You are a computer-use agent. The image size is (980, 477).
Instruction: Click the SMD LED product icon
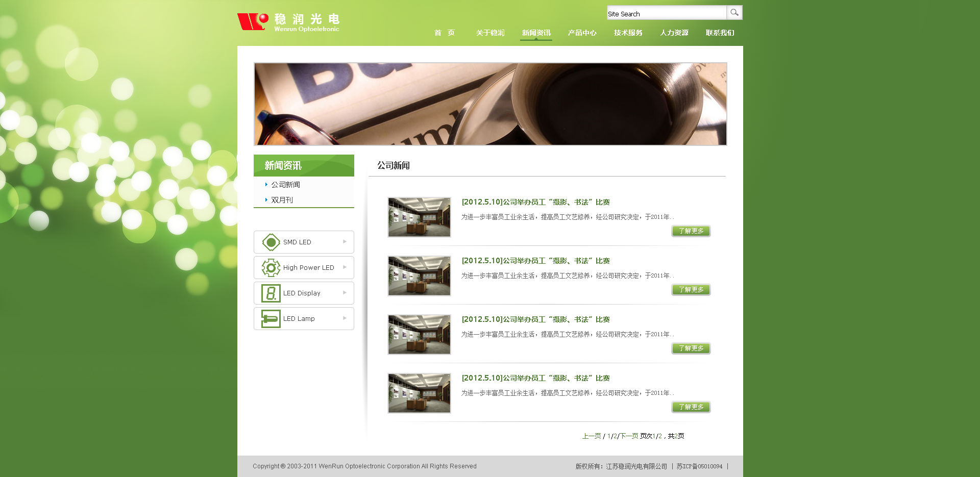click(x=271, y=242)
